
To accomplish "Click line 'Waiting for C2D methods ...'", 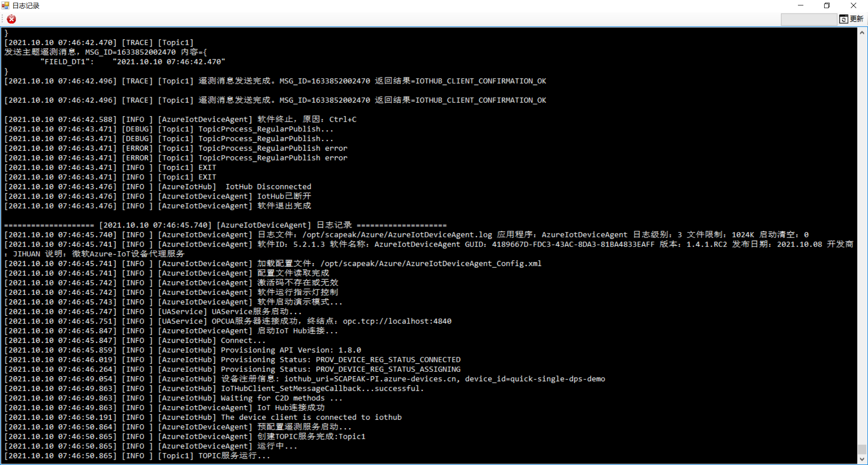I will (174, 398).
